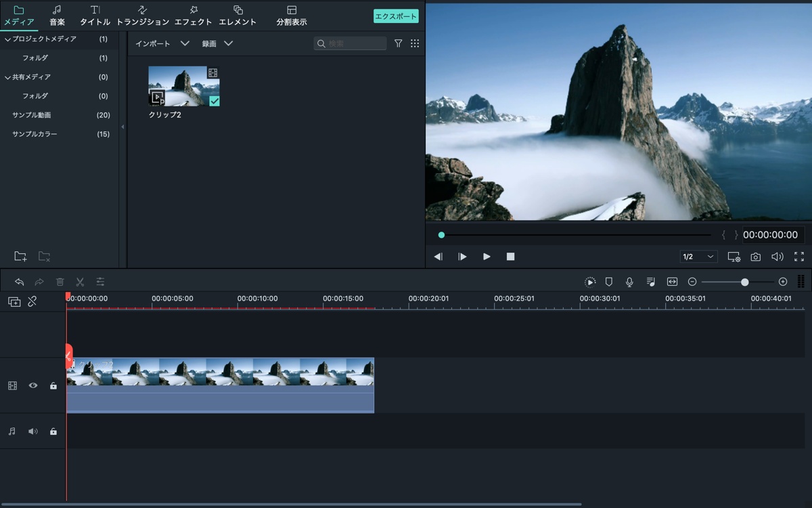Click the media search field
The height and width of the screenshot is (508, 812).
click(x=350, y=43)
